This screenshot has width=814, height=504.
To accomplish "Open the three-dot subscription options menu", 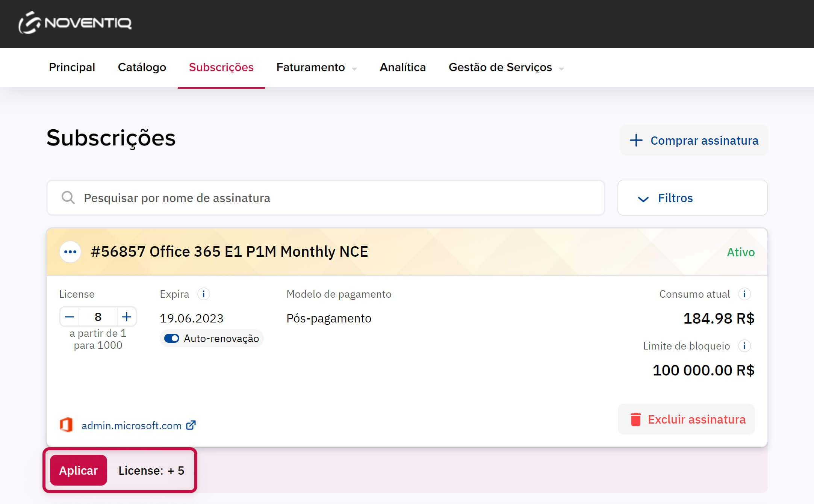I will pyautogui.click(x=70, y=252).
